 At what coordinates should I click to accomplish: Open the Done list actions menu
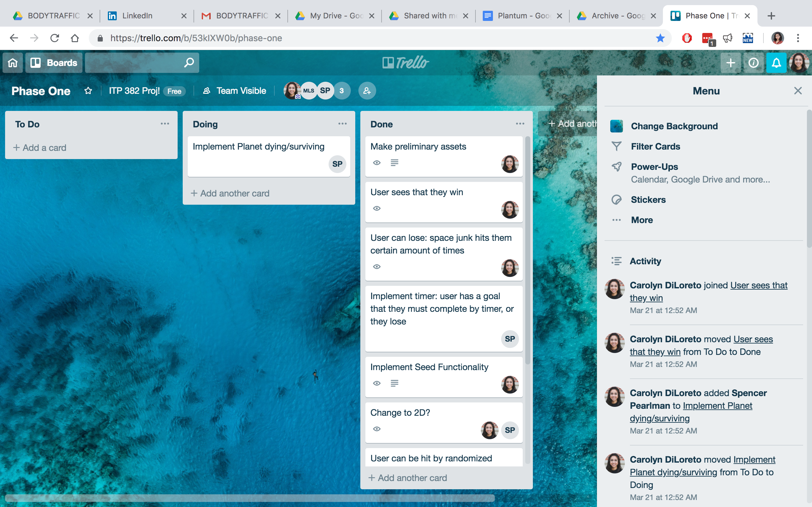click(520, 124)
